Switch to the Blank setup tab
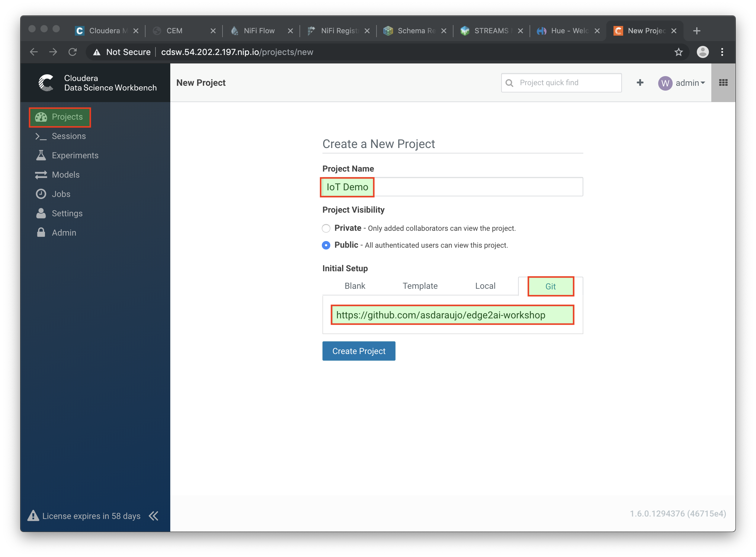Image resolution: width=756 pixels, height=557 pixels. [354, 286]
